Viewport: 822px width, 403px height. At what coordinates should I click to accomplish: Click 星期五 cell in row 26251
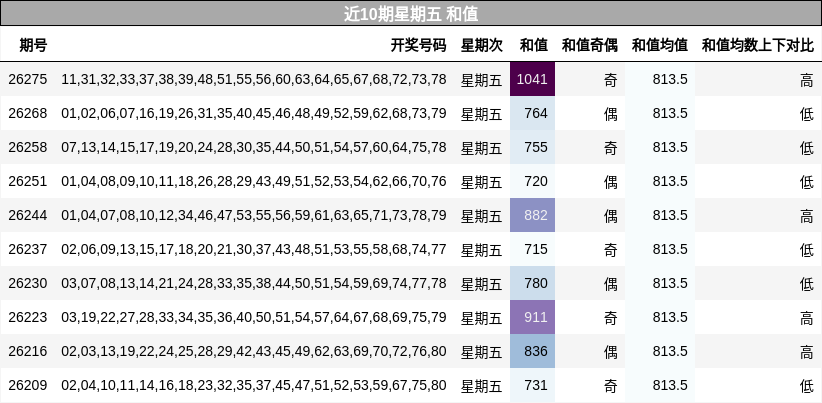(x=482, y=182)
